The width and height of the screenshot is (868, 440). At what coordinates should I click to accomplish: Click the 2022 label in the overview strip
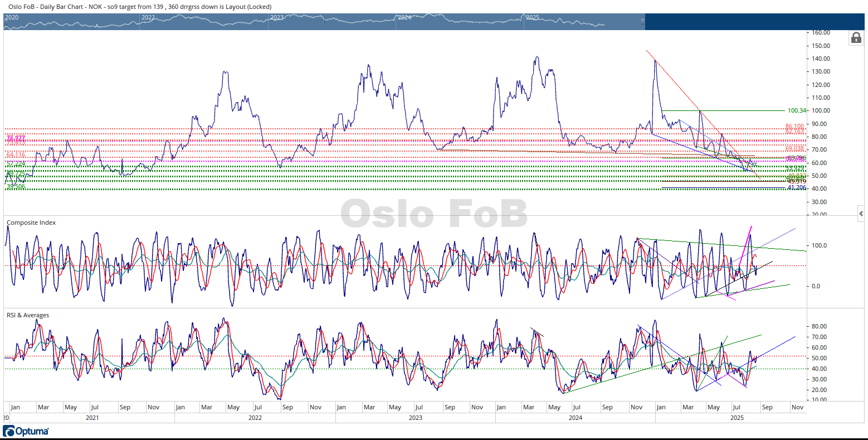148,17
